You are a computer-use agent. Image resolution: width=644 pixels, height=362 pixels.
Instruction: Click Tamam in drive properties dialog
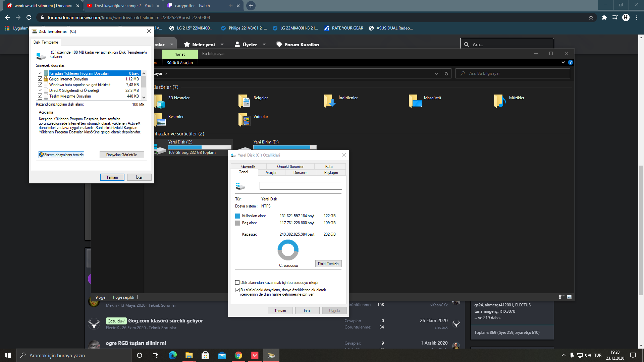[280, 311]
